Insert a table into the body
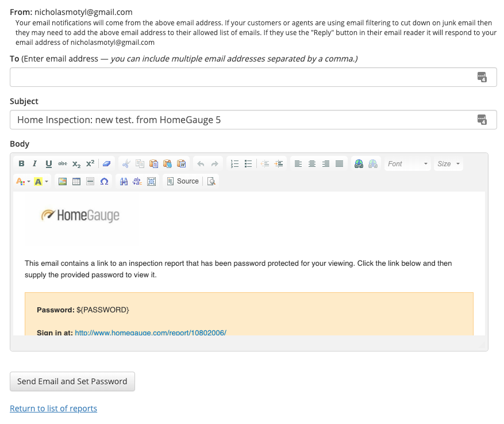The height and width of the screenshot is (424, 504). 76,181
